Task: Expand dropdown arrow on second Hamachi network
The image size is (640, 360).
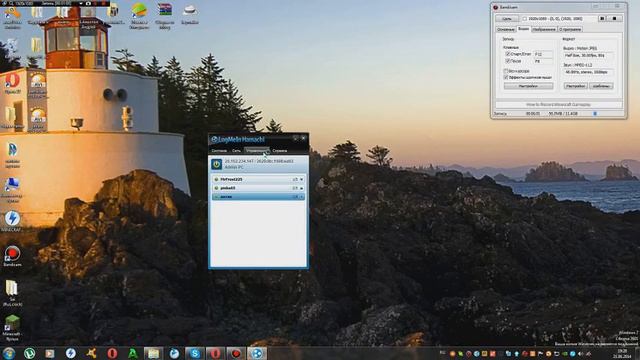Action: [x=302, y=188]
